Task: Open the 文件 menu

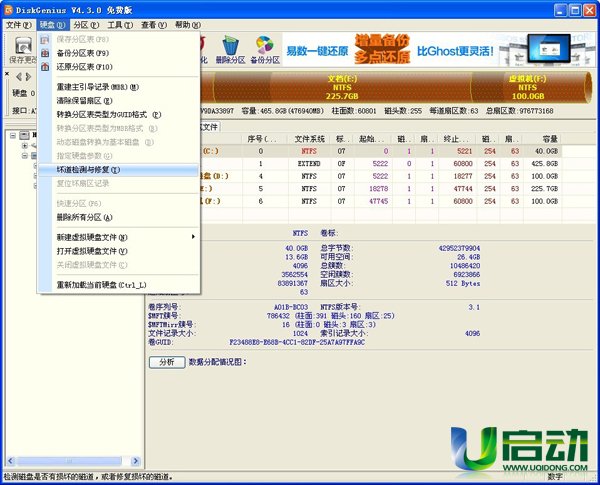Action: [x=18, y=25]
